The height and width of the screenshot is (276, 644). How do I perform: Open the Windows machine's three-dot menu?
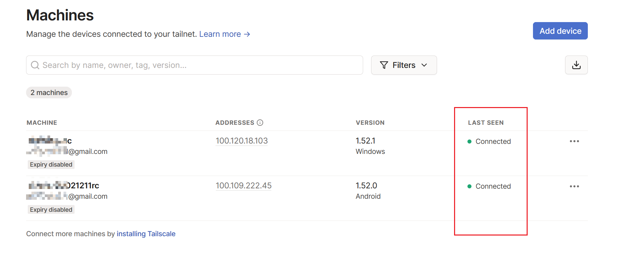574,141
